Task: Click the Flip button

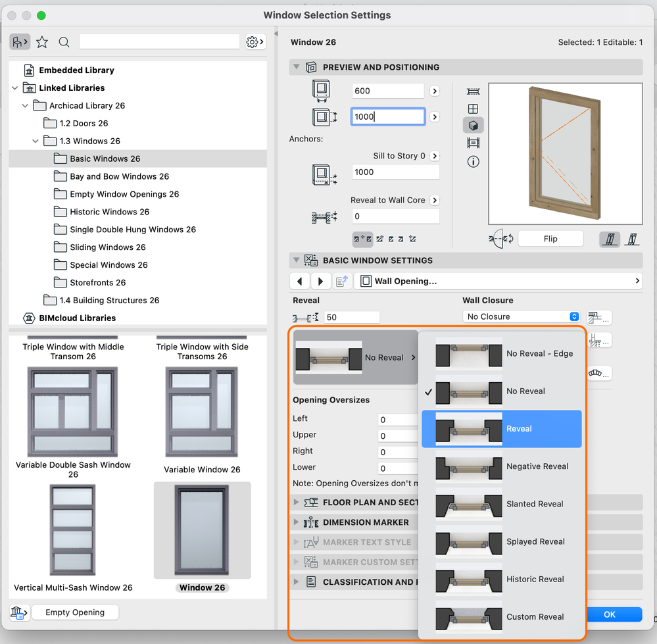Action: [551, 238]
